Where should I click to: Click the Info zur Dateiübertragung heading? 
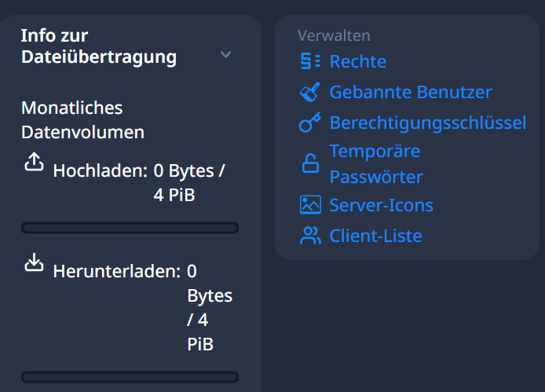point(99,46)
